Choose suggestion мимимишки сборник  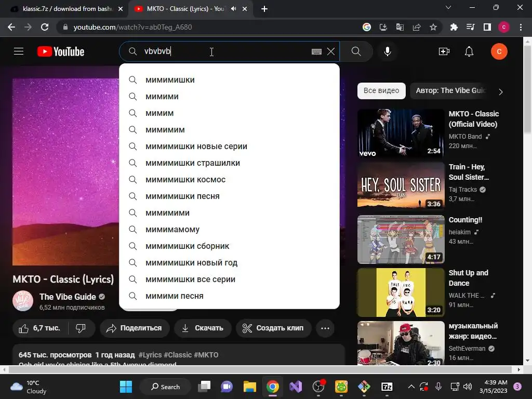click(x=229, y=246)
